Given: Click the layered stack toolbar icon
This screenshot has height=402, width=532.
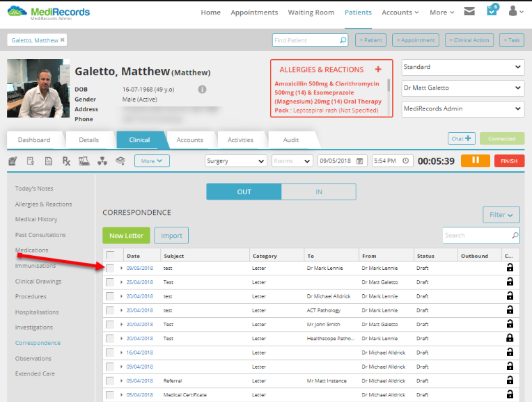Looking at the screenshot, I should pos(120,161).
